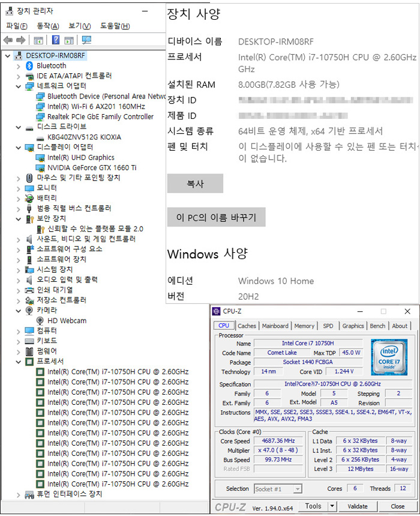Switch to the Graphics tab in CPU-Z
This screenshot has width=420, height=516.
pyautogui.click(x=353, y=326)
